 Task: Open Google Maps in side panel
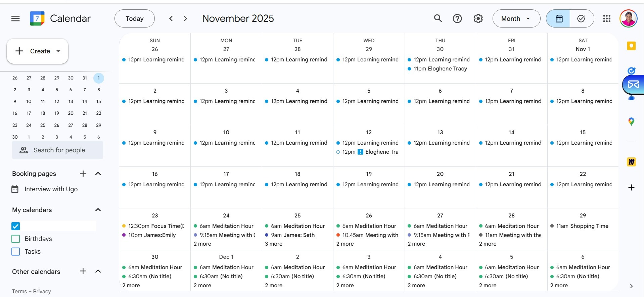click(631, 121)
